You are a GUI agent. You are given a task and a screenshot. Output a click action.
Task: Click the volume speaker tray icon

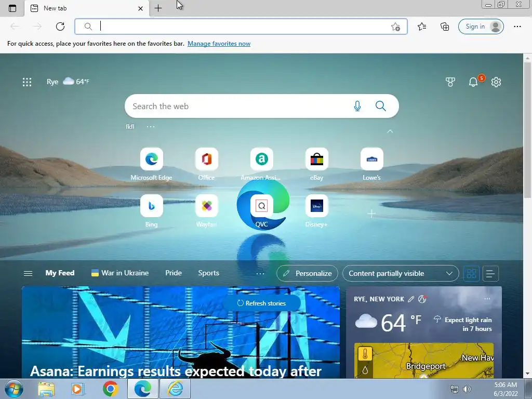(467, 389)
